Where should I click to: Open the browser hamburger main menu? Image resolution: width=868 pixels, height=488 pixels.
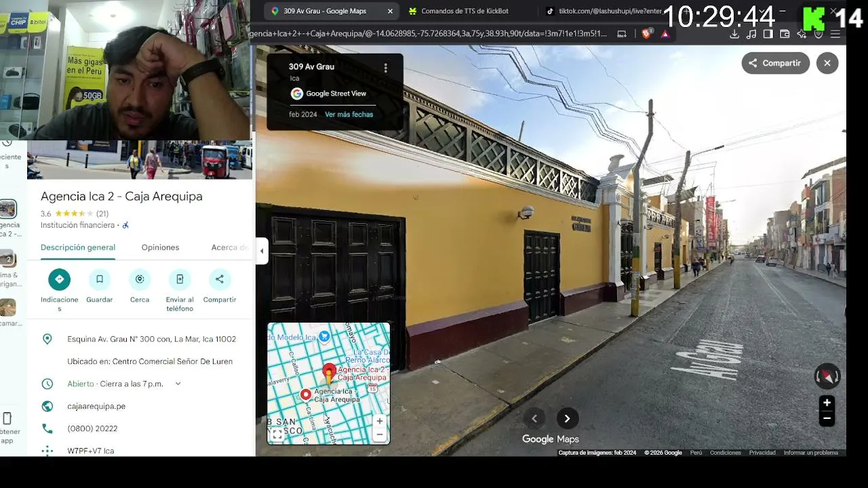point(835,34)
